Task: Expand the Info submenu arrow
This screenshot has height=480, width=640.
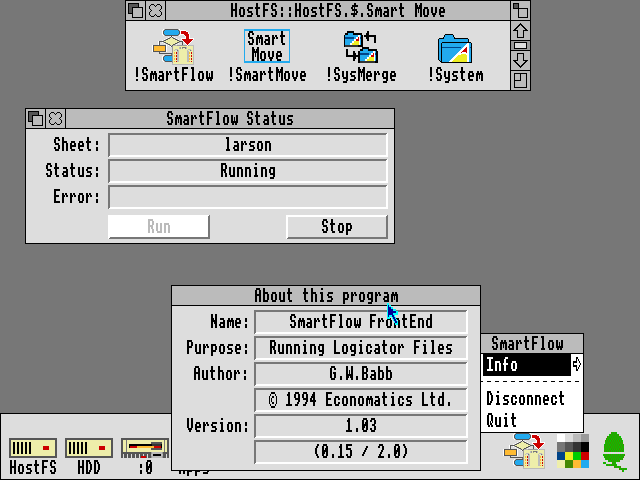Action: click(x=576, y=364)
